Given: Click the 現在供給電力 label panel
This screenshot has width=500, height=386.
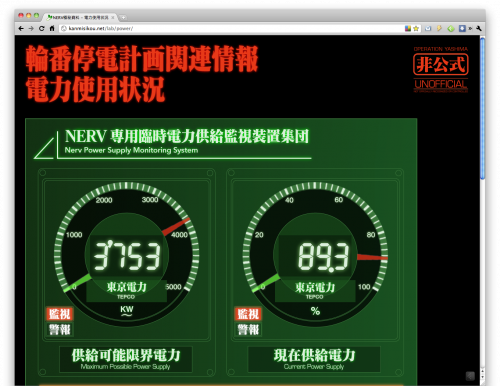Looking at the screenshot, I should (314, 359).
